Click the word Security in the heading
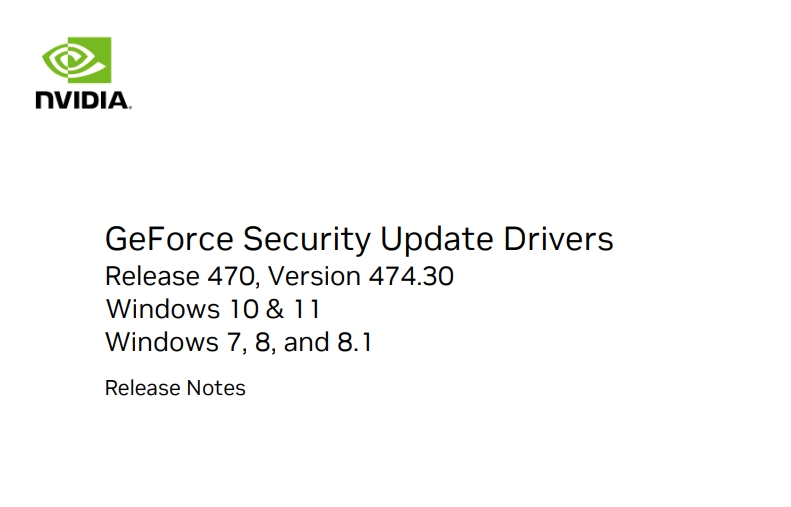The width and height of the screenshot is (791, 507). pos(307,240)
